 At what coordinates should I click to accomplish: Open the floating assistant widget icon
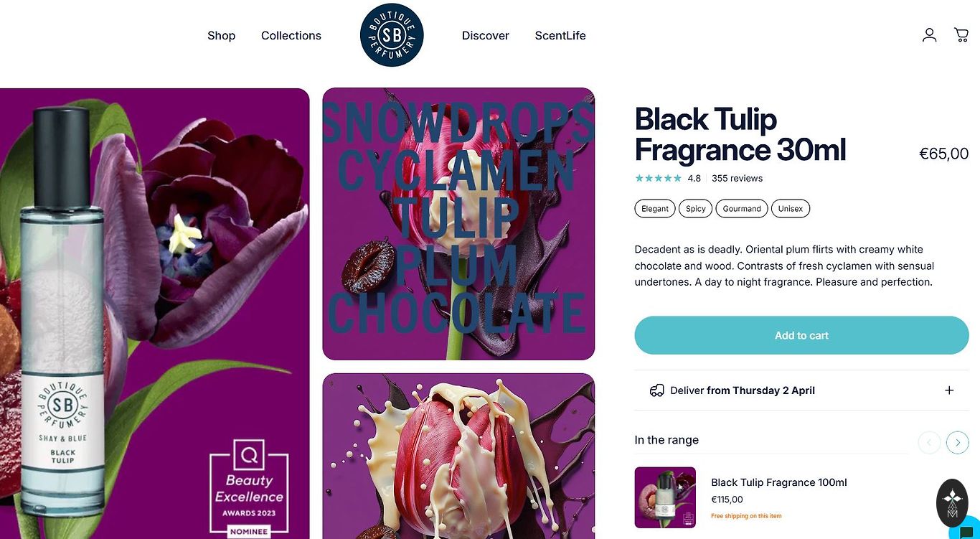[952, 502]
